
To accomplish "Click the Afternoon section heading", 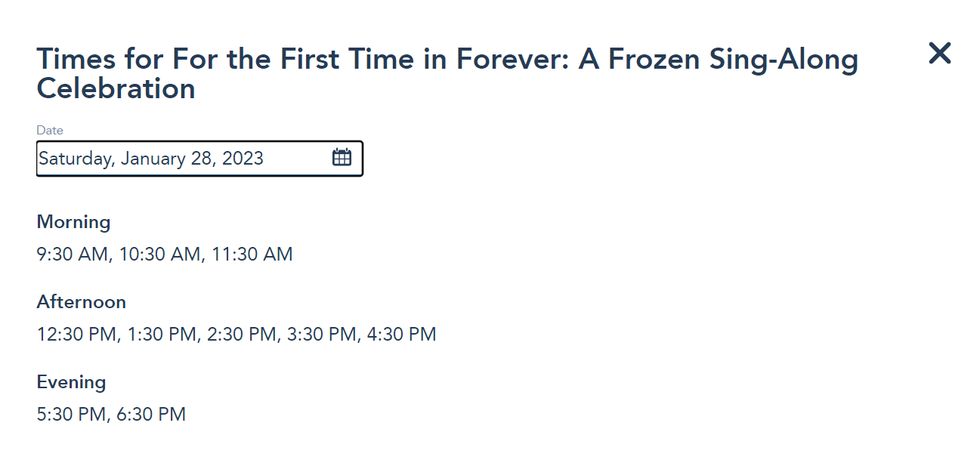I will tap(81, 302).
